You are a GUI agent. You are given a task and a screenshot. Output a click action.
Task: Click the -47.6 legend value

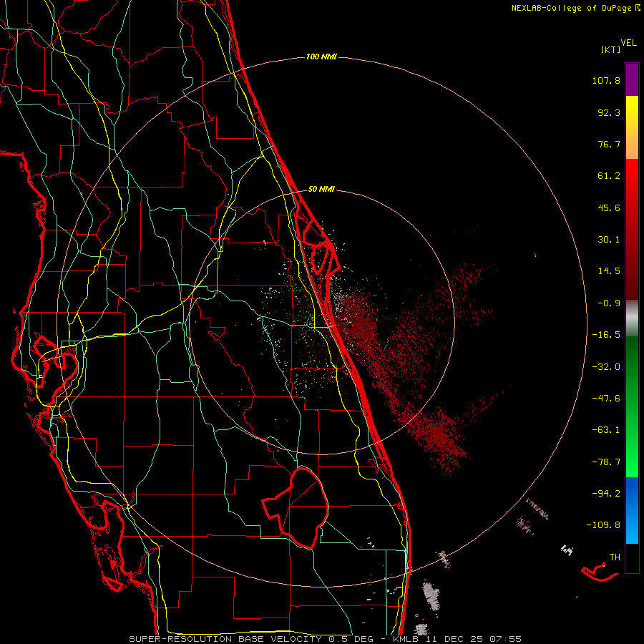[606, 399]
